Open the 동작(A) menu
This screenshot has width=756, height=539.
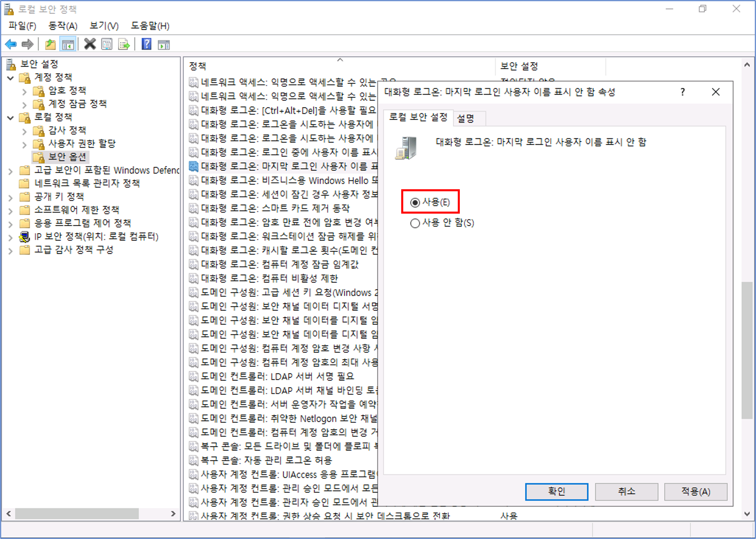[x=63, y=26]
